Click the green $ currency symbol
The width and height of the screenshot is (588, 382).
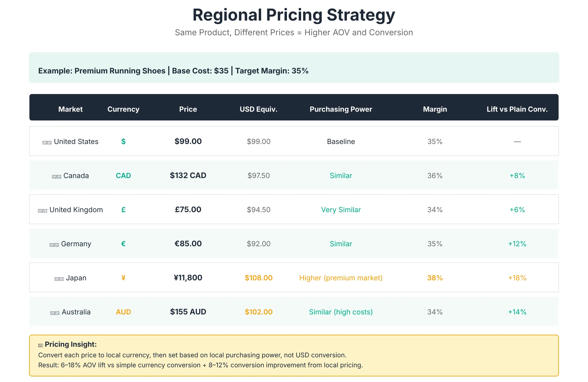123,141
